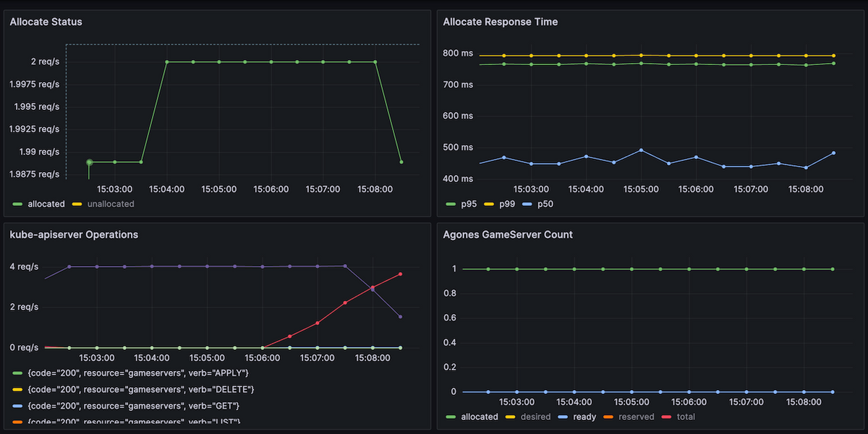Click the red total legend swatch

665,417
